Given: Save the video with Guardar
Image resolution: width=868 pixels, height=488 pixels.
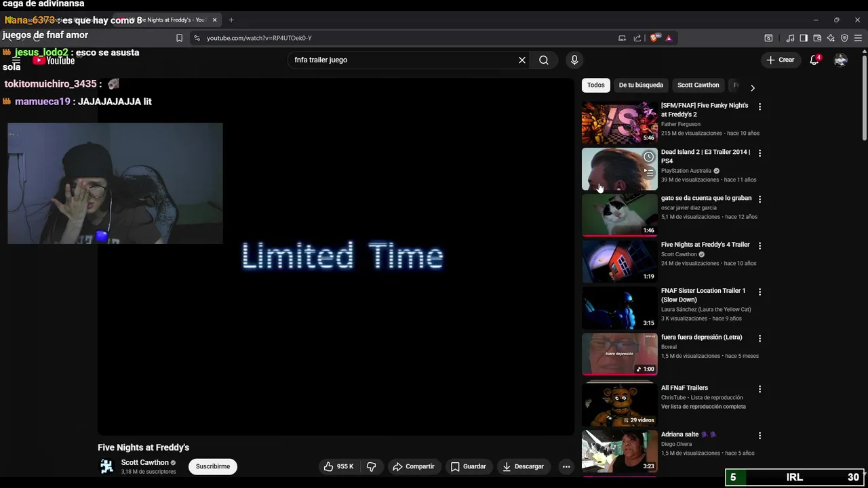Looking at the screenshot, I should click(x=468, y=466).
